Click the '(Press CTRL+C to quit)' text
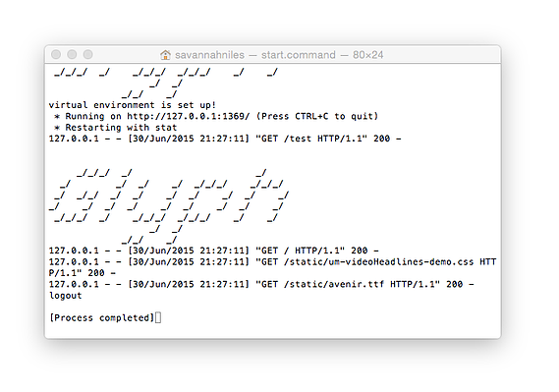The height and width of the screenshot is (392, 559). tap(317, 116)
